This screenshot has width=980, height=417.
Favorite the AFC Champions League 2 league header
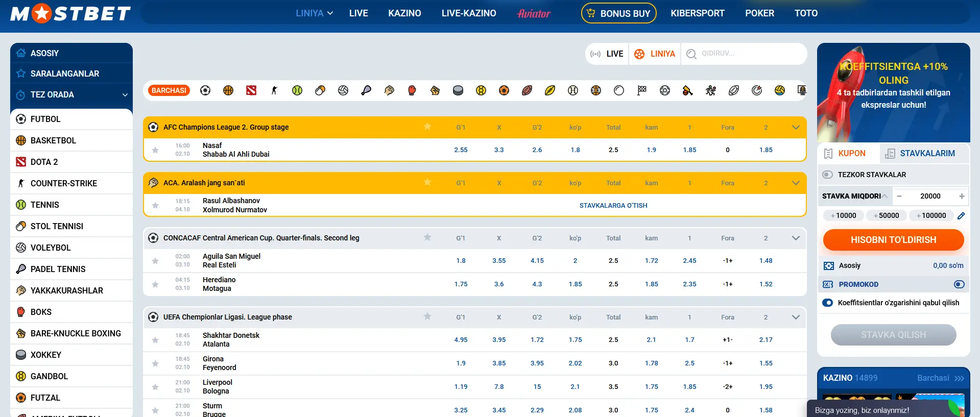pos(427,127)
